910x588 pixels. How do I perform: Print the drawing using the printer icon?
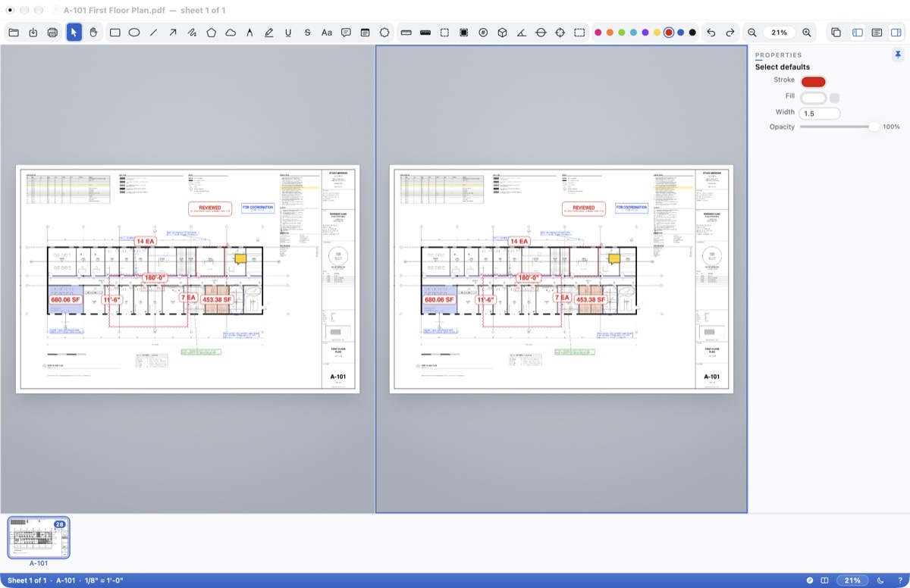[x=52, y=33]
